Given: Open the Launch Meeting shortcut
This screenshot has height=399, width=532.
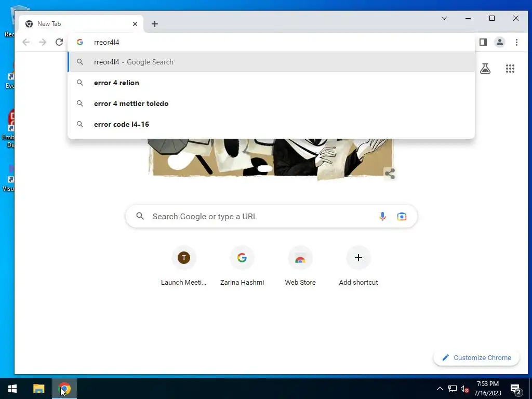Looking at the screenshot, I should (183, 266).
